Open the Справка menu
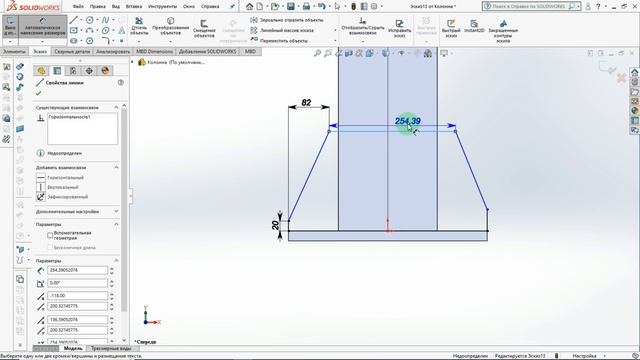This screenshot has width=640, height=360. pyautogui.click(x=210, y=7)
